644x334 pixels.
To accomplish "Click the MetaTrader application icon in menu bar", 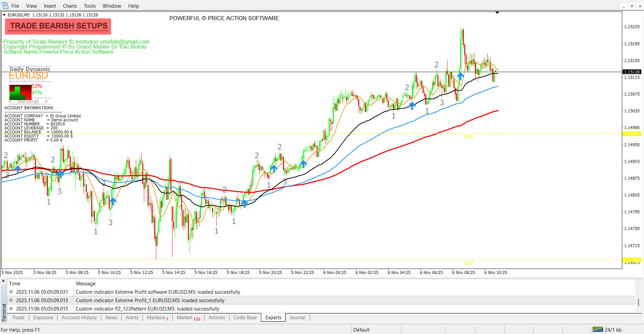I will point(5,6).
